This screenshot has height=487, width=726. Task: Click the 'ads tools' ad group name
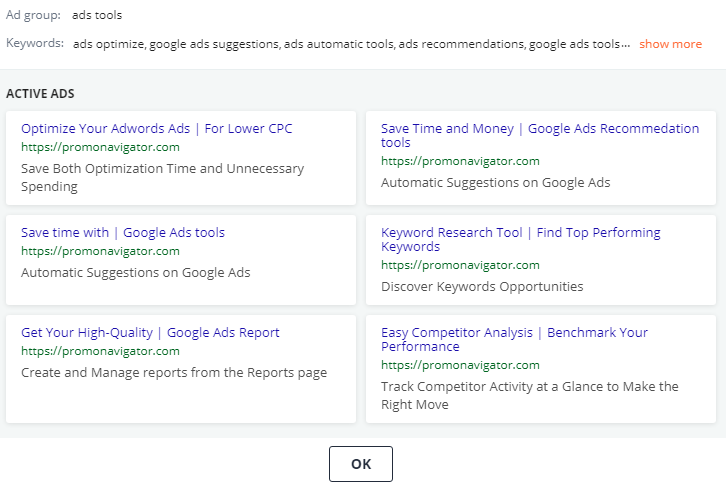click(x=97, y=15)
